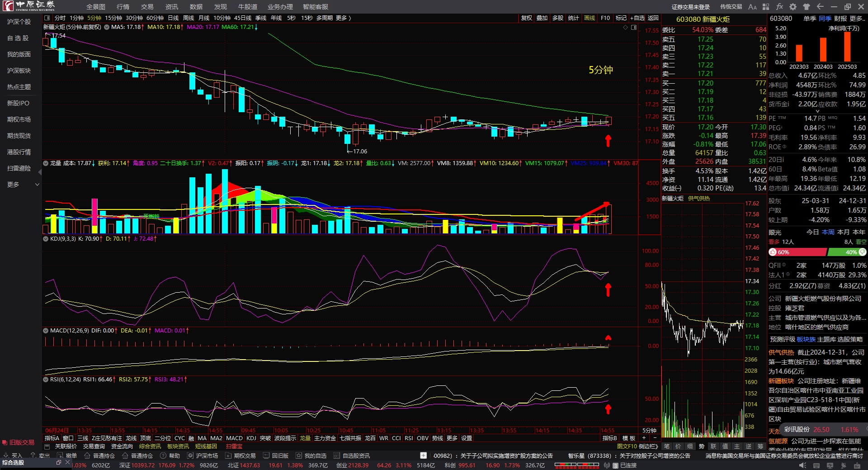Switch to 日线 daily period tab
Viewport: 868px width, 470px height.
[173, 18]
